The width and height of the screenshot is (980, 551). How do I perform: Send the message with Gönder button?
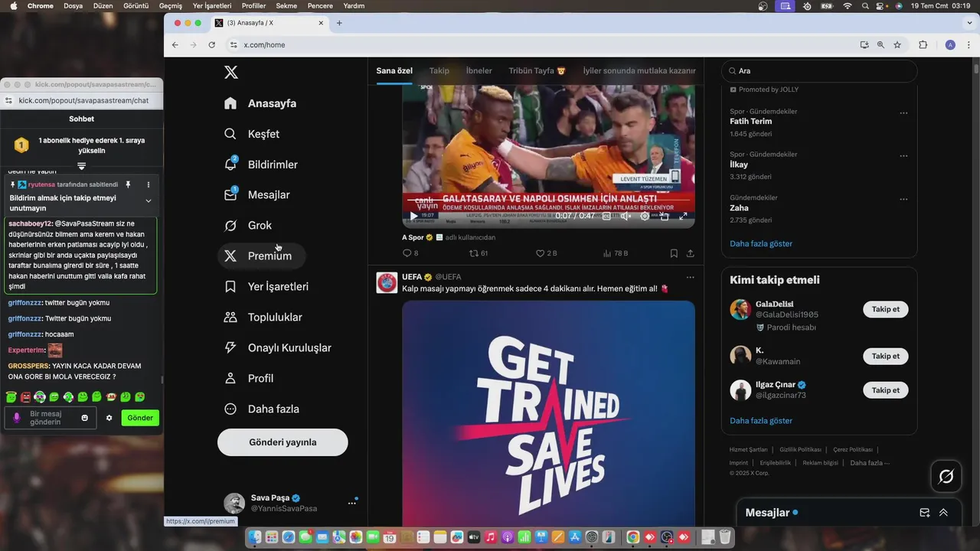pyautogui.click(x=140, y=418)
